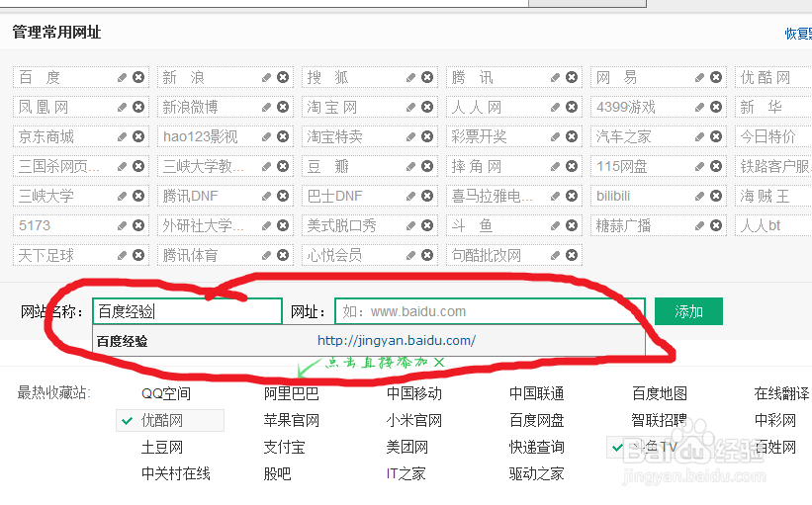Edit the 彩票开奖 entry
Screen dimensions: 812x505
coord(556,136)
